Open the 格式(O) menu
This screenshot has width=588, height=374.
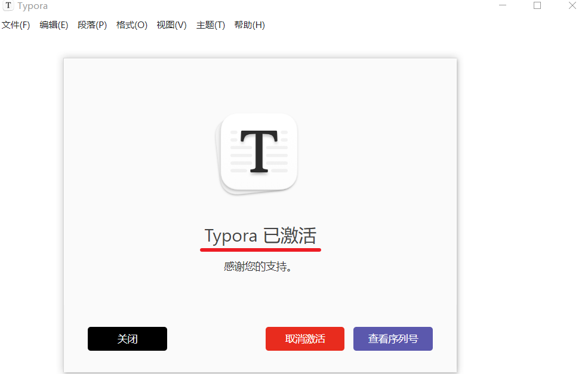(x=131, y=25)
